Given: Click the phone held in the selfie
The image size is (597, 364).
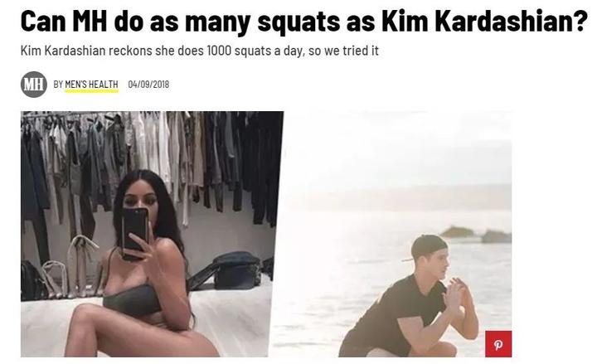Looking at the screenshot, I should [x=134, y=233].
